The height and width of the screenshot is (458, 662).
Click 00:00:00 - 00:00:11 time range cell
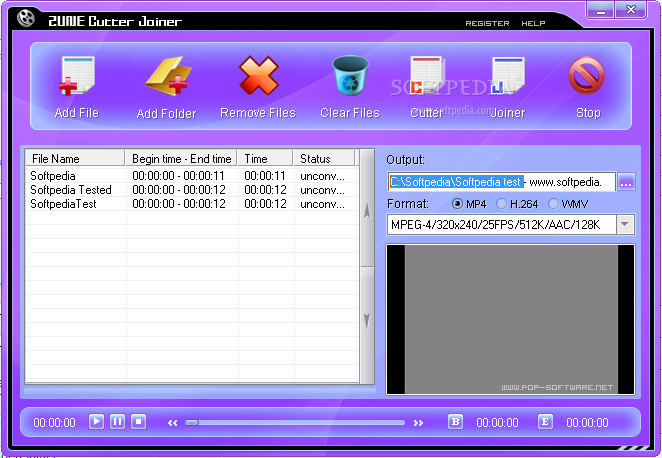[x=178, y=176]
